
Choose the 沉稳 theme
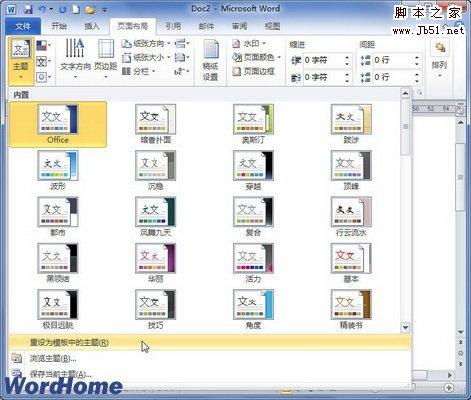coord(155,170)
